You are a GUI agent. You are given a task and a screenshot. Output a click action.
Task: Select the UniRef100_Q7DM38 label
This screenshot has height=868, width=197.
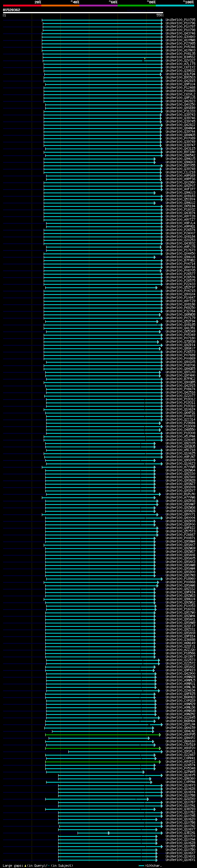180,342
